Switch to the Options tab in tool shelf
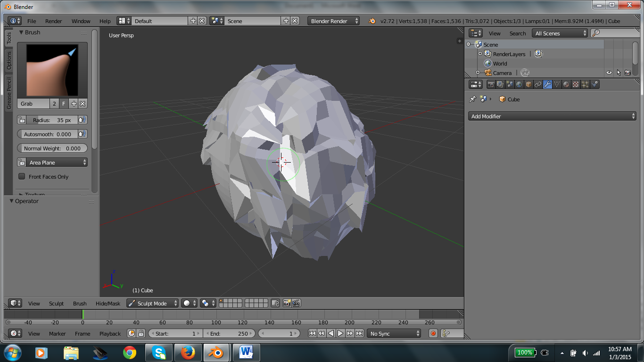644x362 pixels. (x=9, y=60)
